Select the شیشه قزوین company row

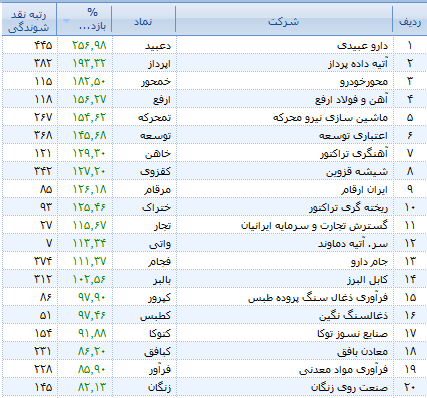pyautogui.click(x=214, y=171)
